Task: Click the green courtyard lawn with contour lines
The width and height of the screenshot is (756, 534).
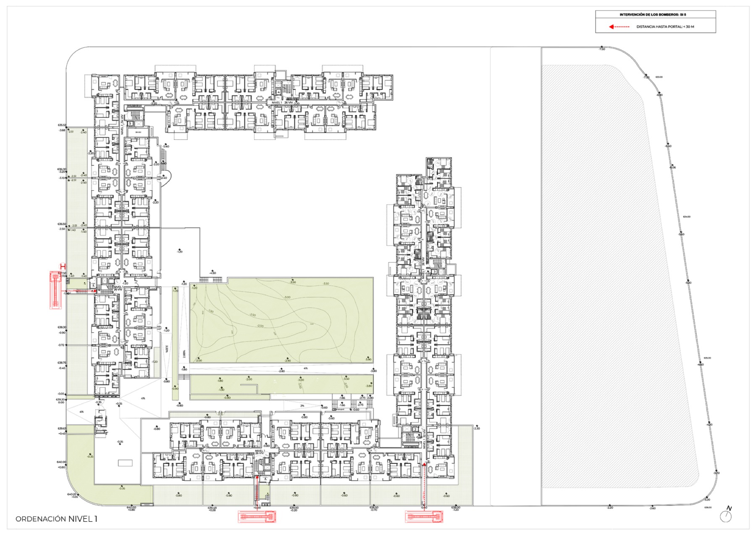Action: click(281, 320)
